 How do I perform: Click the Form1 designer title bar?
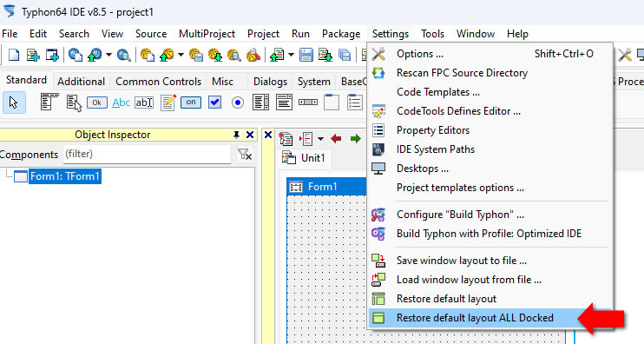326,187
